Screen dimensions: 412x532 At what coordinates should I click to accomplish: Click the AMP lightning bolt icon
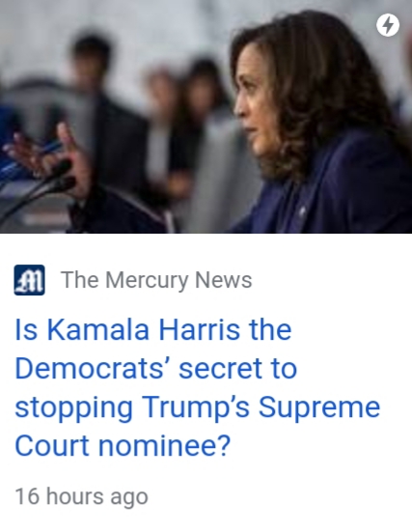click(388, 25)
